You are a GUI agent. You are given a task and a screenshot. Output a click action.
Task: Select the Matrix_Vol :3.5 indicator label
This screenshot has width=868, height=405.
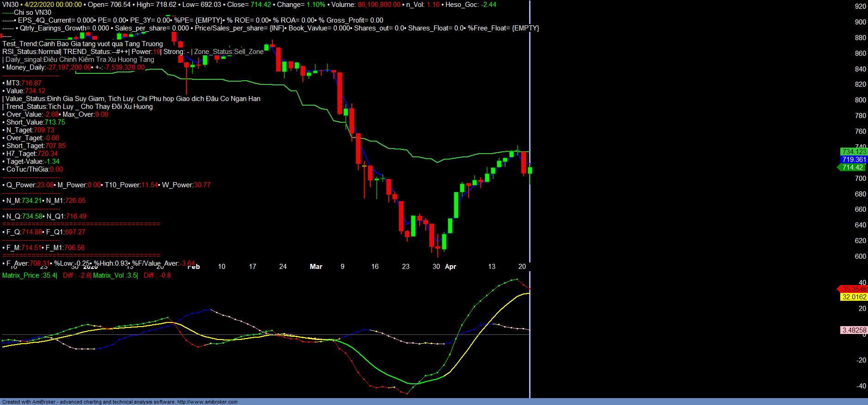point(115,275)
